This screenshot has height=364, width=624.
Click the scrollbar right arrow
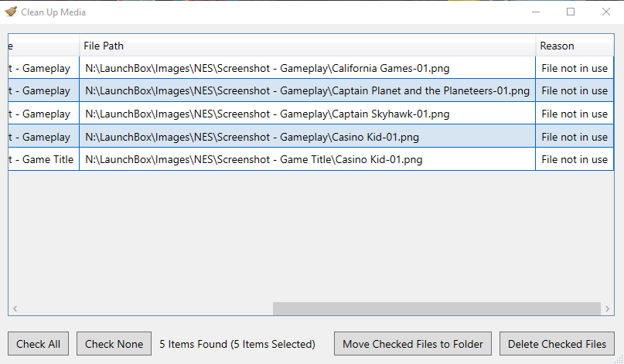point(607,308)
